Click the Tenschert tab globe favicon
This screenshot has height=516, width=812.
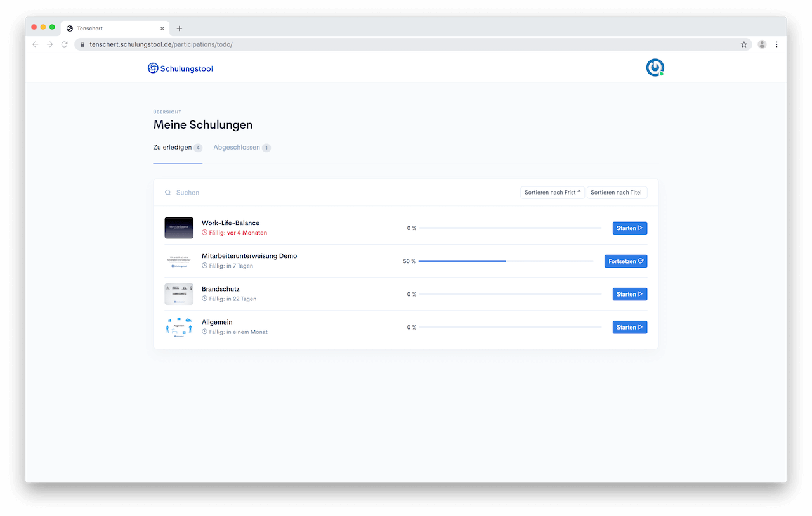pyautogui.click(x=70, y=29)
